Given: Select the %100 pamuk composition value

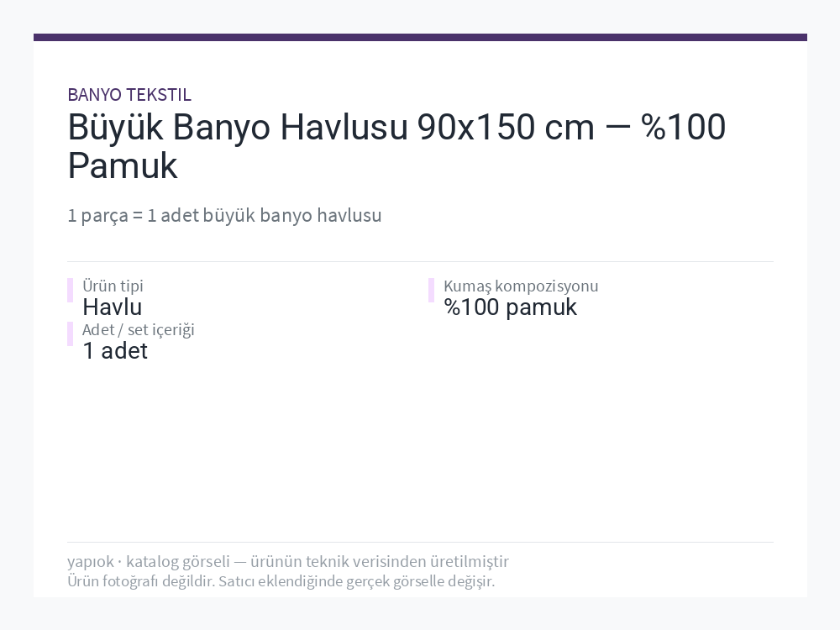Looking at the screenshot, I should [x=510, y=307].
